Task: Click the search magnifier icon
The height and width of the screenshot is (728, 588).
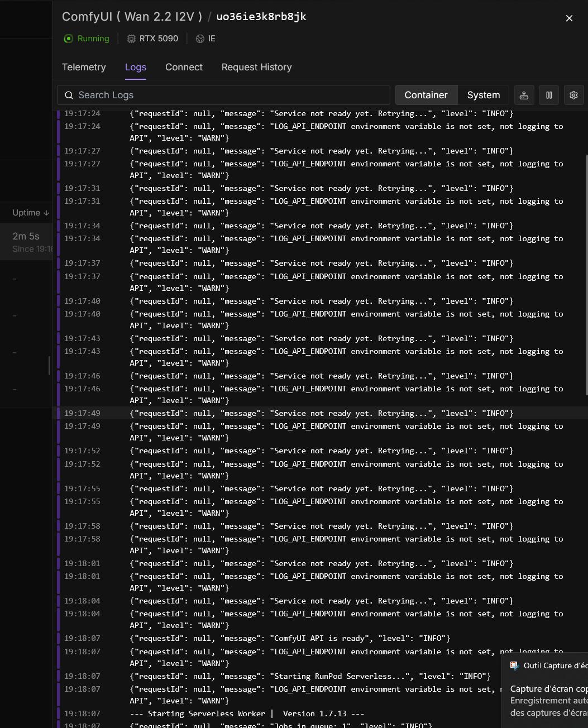Action: click(x=69, y=95)
